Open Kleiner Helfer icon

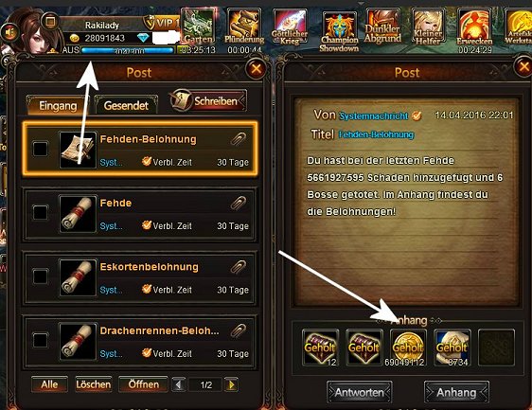tap(428, 27)
